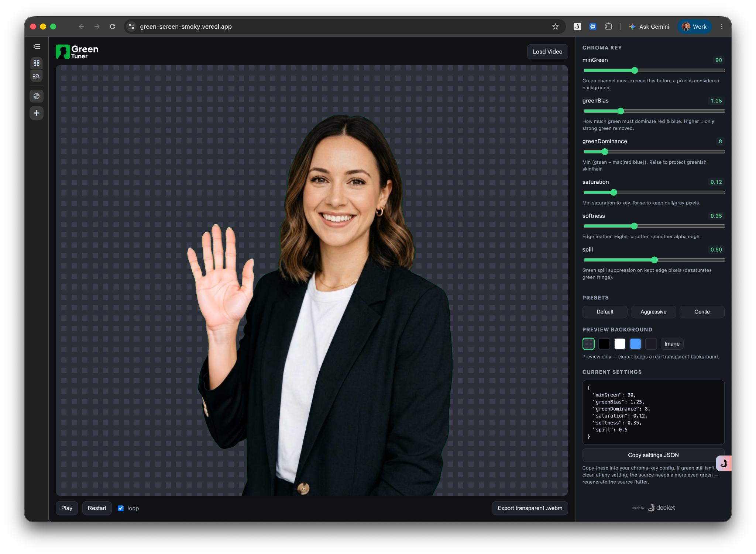Click the Ask Gemini button
The width and height of the screenshot is (756, 554).
click(x=650, y=27)
